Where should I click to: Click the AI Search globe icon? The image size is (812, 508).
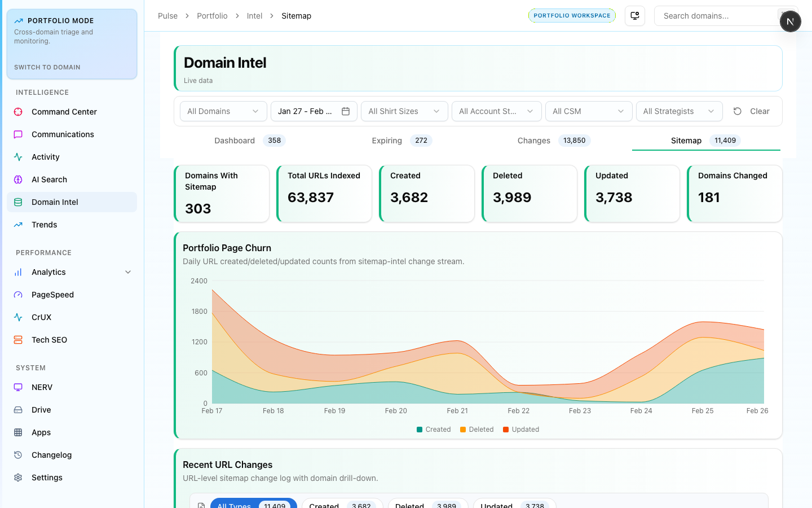(x=18, y=179)
